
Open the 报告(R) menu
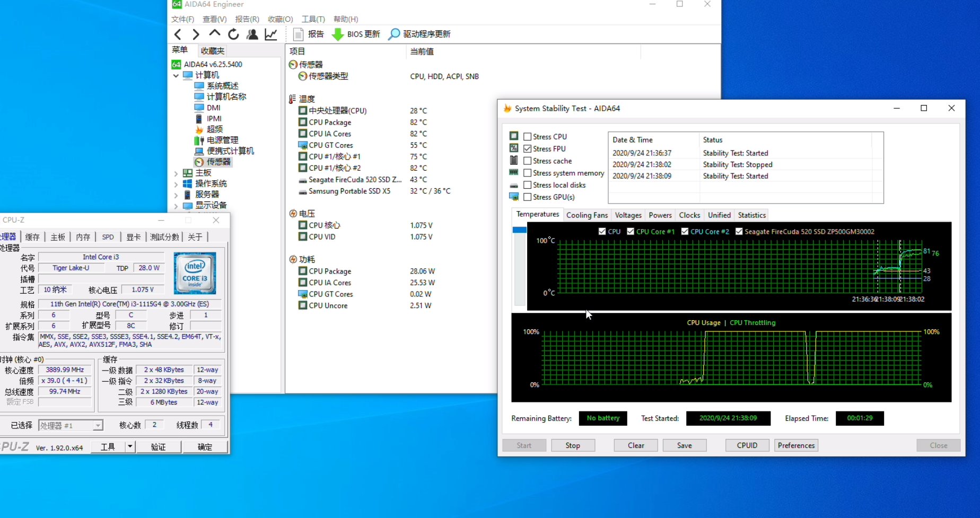[x=247, y=19]
